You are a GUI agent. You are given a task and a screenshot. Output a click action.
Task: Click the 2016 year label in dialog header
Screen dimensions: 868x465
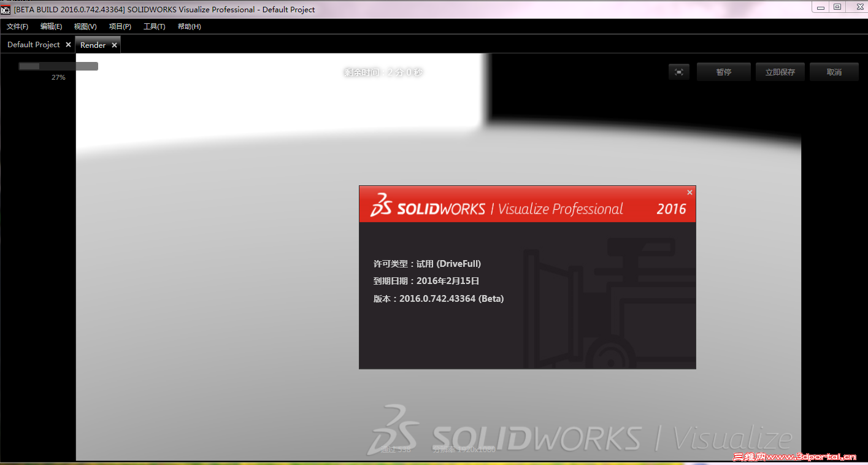pyautogui.click(x=671, y=209)
